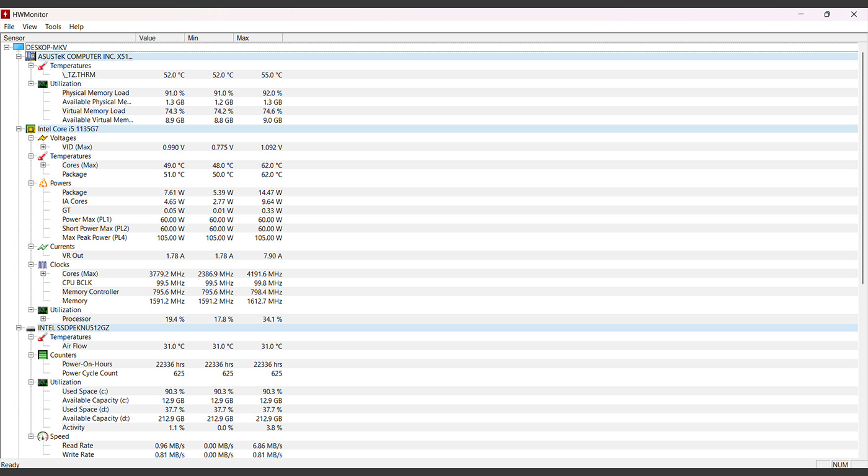This screenshot has height=476, width=868.
Task: Open the View menu
Action: coord(30,27)
